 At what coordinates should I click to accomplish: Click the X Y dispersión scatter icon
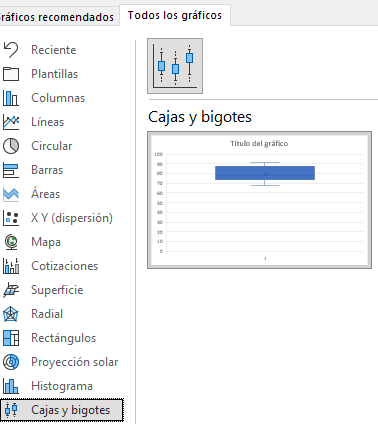coord(11,218)
